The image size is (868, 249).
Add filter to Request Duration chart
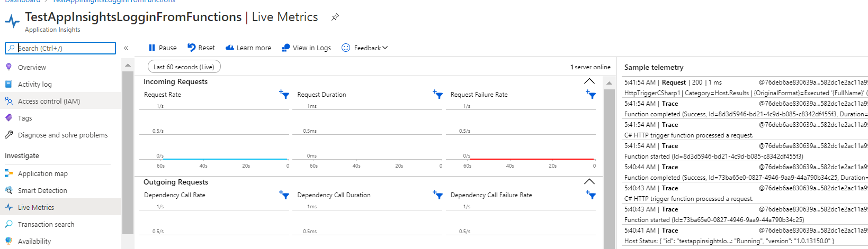(437, 94)
